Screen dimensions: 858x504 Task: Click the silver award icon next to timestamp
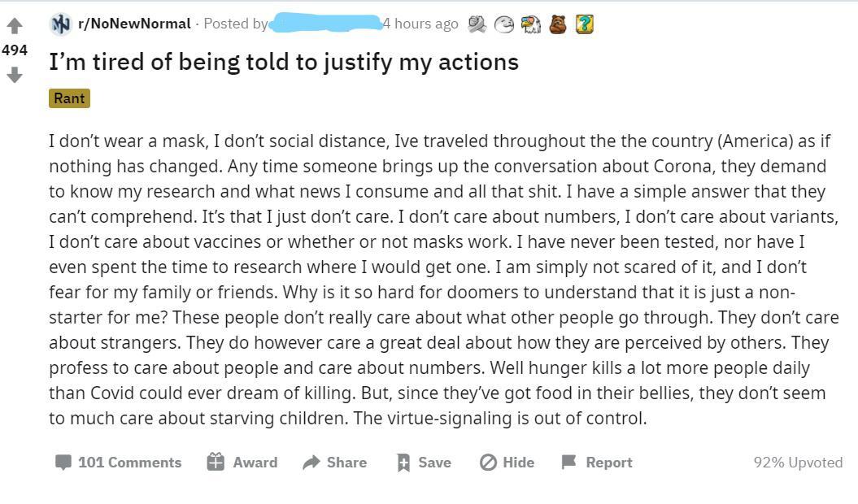477,24
